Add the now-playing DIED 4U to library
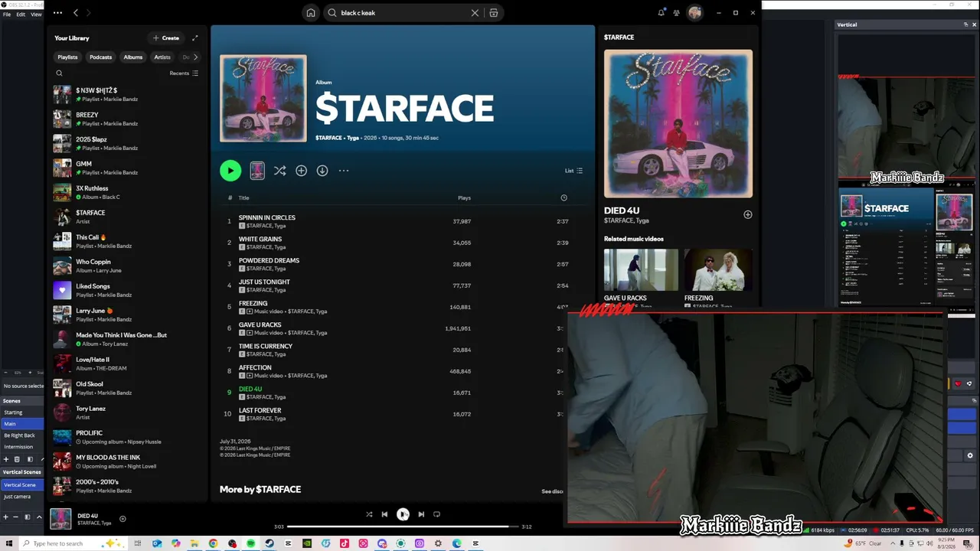This screenshot has width=980, height=551. point(122,519)
